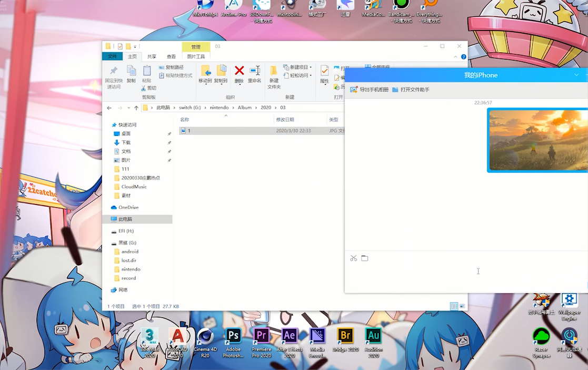This screenshot has height=370, width=588.
Task: Open 素材 folder in sidebar
Action: tap(122, 196)
